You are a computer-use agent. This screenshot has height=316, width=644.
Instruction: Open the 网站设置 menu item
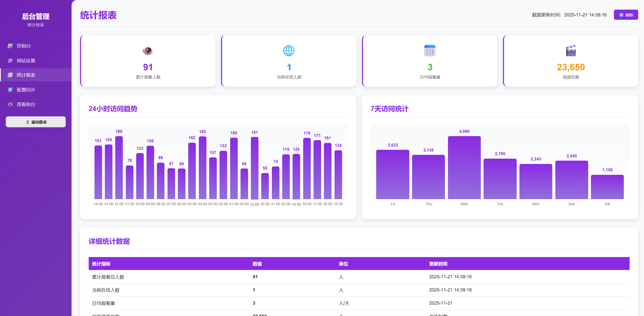tap(26, 60)
